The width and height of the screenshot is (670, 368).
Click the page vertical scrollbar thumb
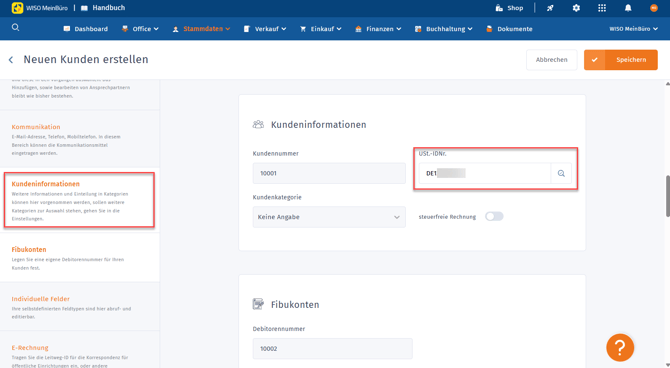[x=667, y=196]
